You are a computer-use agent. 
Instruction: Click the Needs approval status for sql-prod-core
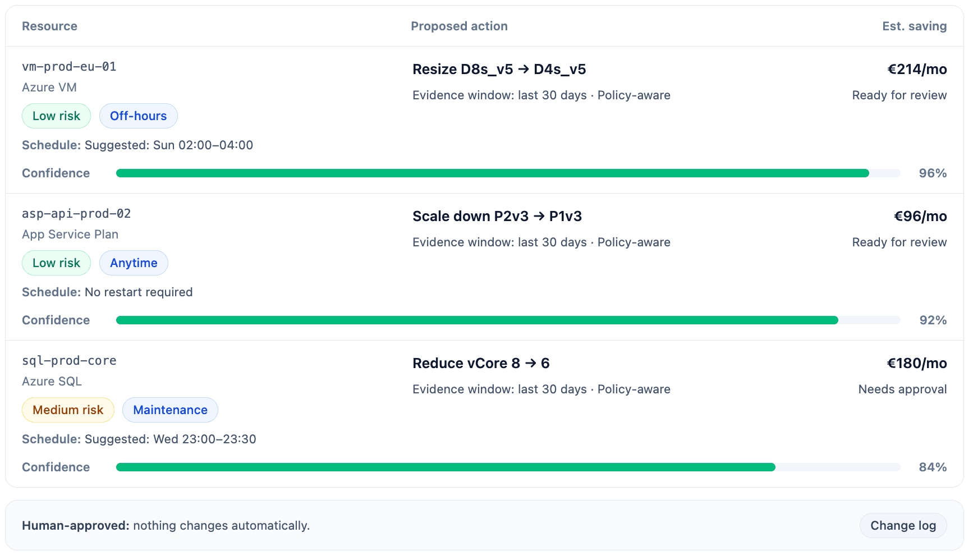pos(902,389)
